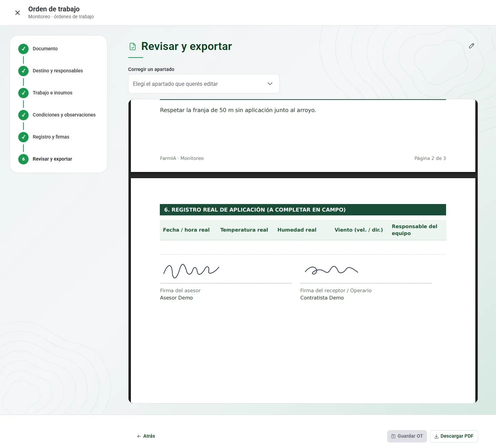Open the Corregir un apartado dropdown
This screenshot has width=496, height=448.
coord(204,84)
